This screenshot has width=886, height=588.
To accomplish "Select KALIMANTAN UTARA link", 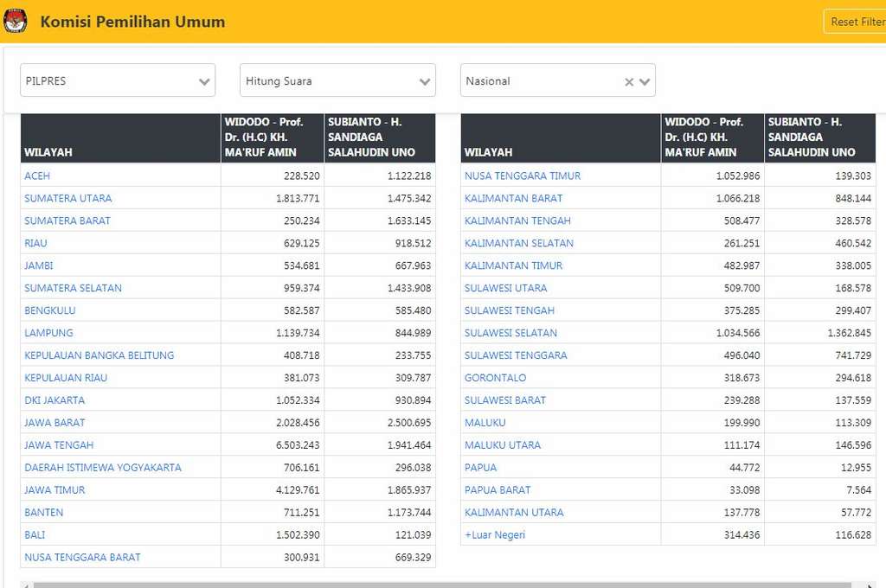I will [x=514, y=513].
